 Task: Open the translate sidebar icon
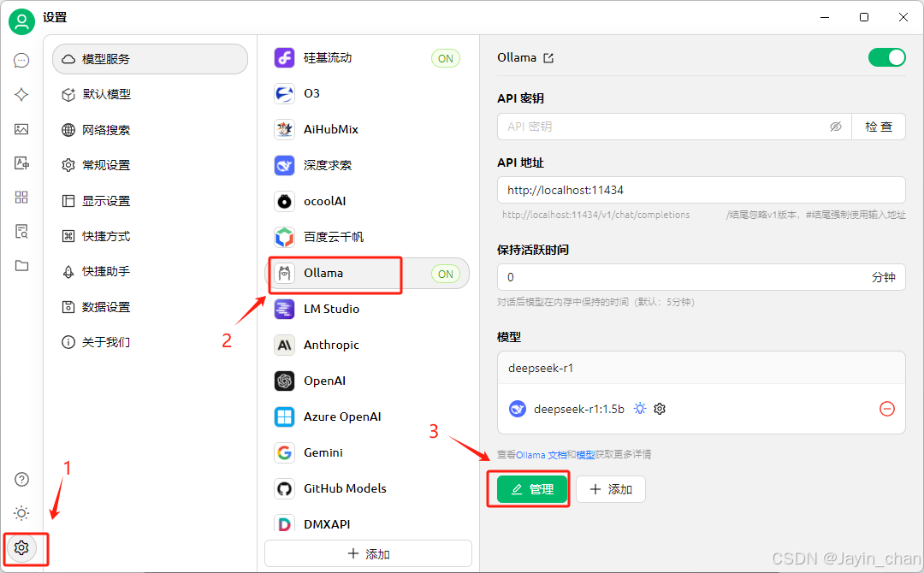point(21,163)
